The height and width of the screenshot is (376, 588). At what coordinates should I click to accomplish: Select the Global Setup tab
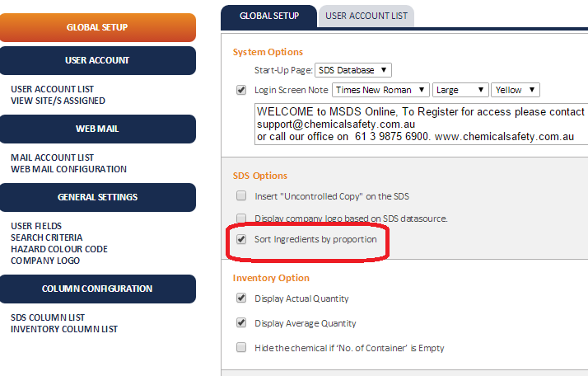coord(268,16)
